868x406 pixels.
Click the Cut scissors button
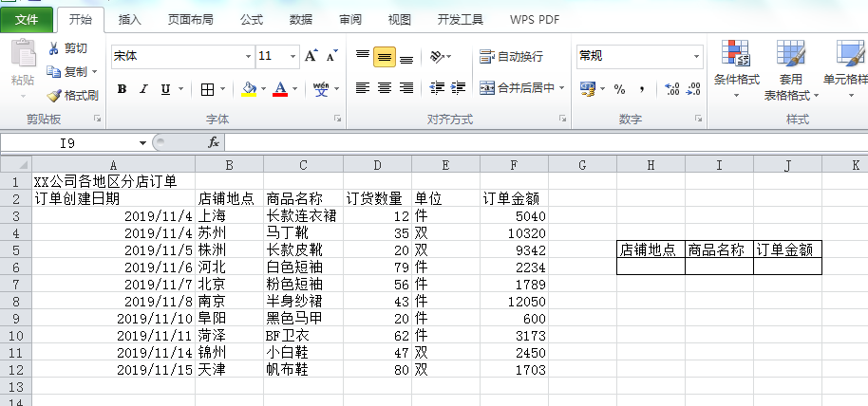pyautogui.click(x=67, y=48)
